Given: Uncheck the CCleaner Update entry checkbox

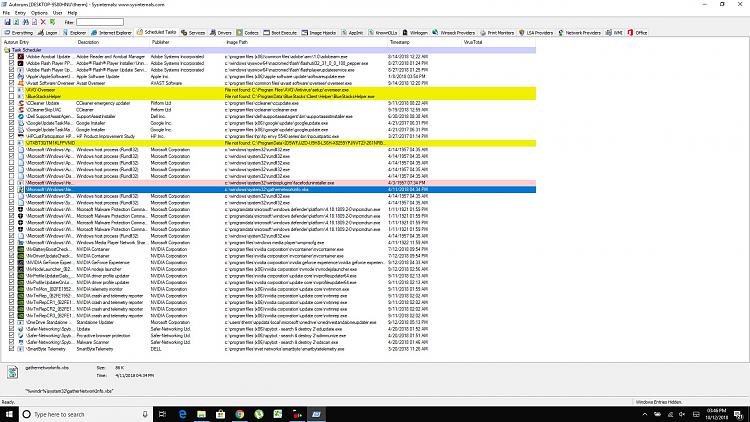Looking at the screenshot, I should pyautogui.click(x=11, y=103).
